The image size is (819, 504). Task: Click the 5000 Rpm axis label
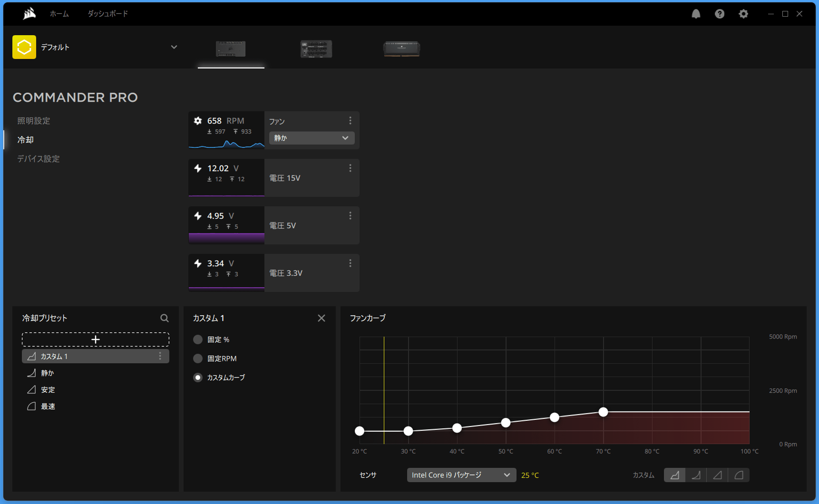[783, 337]
